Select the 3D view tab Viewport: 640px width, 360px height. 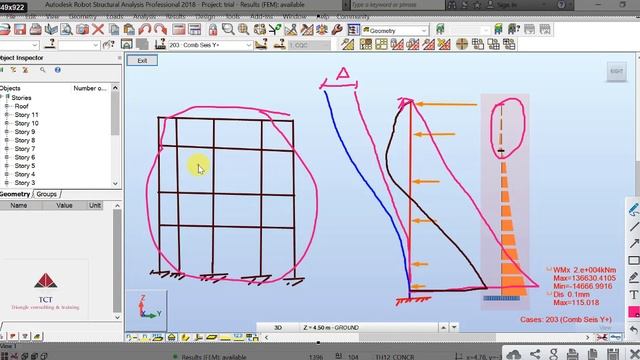[278, 327]
